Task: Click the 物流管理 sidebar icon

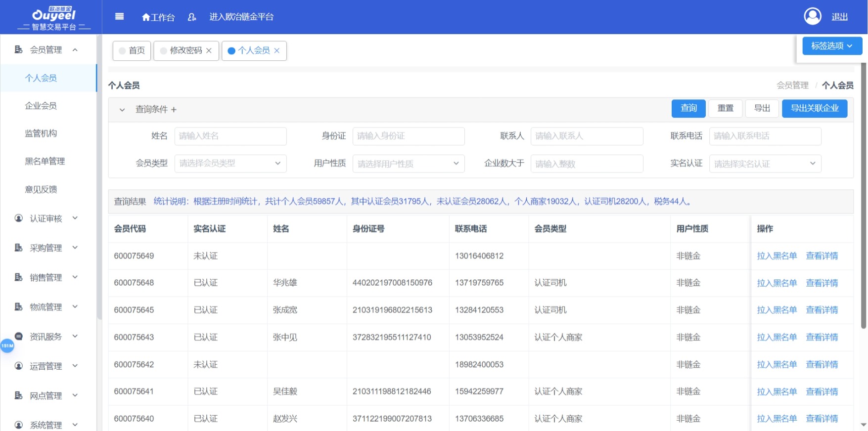Action: [x=19, y=307]
